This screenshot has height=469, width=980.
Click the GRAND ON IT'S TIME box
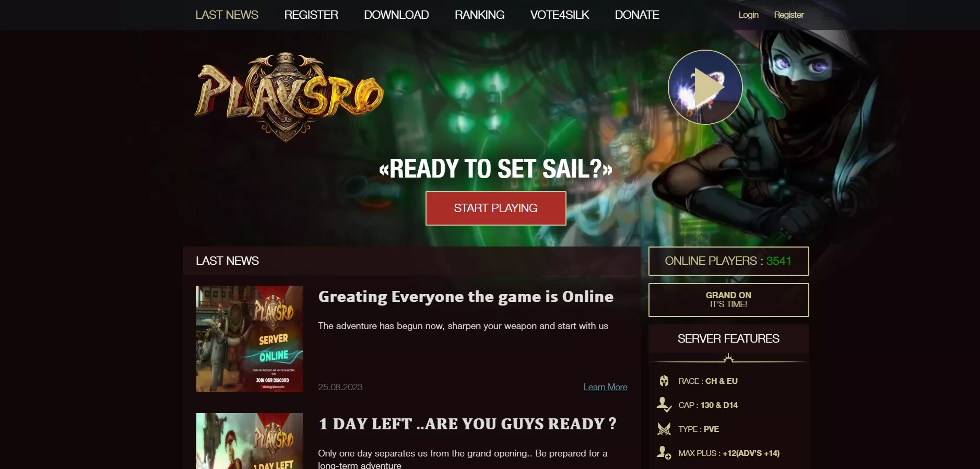728,300
